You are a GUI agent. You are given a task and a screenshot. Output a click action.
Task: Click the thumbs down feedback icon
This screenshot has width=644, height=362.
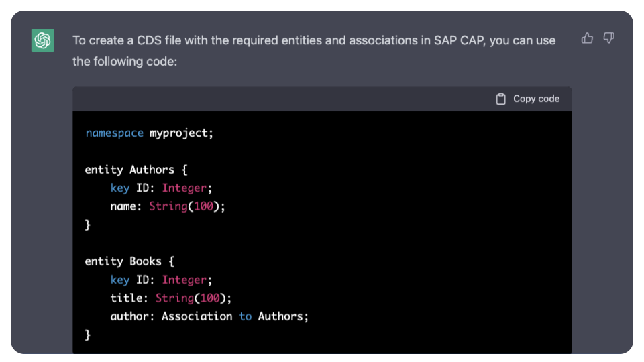pyautogui.click(x=608, y=38)
